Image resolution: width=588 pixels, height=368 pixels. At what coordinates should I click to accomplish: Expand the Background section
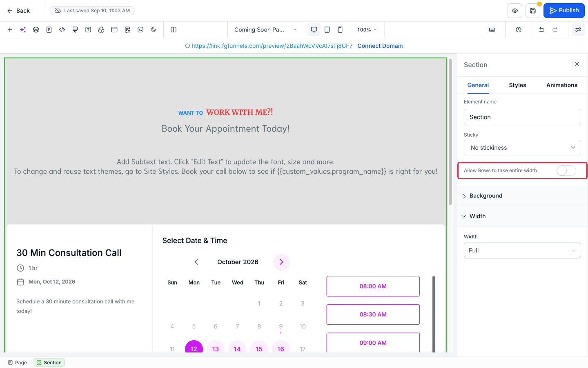pos(522,196)
